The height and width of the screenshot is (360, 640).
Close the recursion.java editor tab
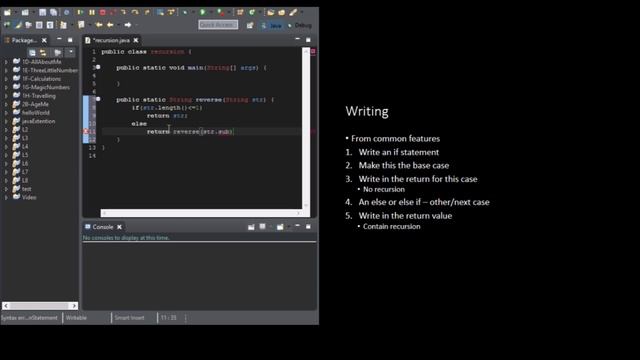[x=136, y=40]
